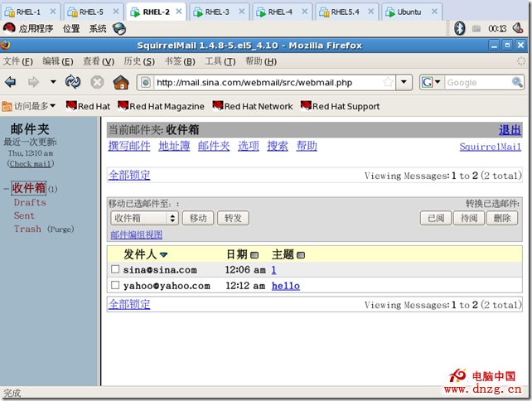
Task: Switch to the Ubuntu tab
Action: 407,12
